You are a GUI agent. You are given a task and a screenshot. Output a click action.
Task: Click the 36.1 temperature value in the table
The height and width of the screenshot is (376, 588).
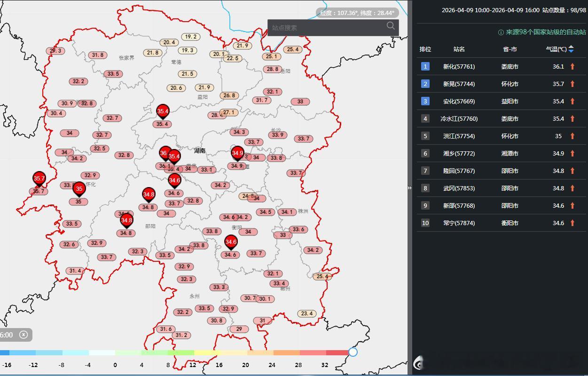[558, 66]
